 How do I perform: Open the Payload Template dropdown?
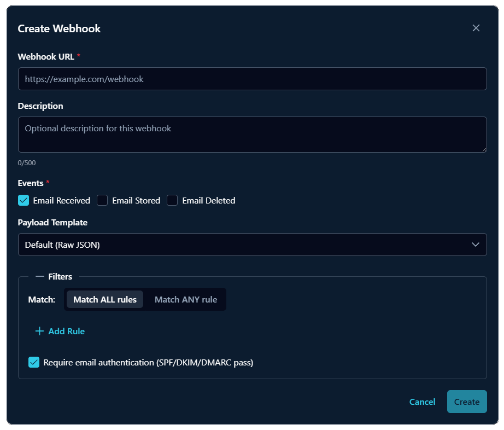pyautogui.click(x=252, y=245)
